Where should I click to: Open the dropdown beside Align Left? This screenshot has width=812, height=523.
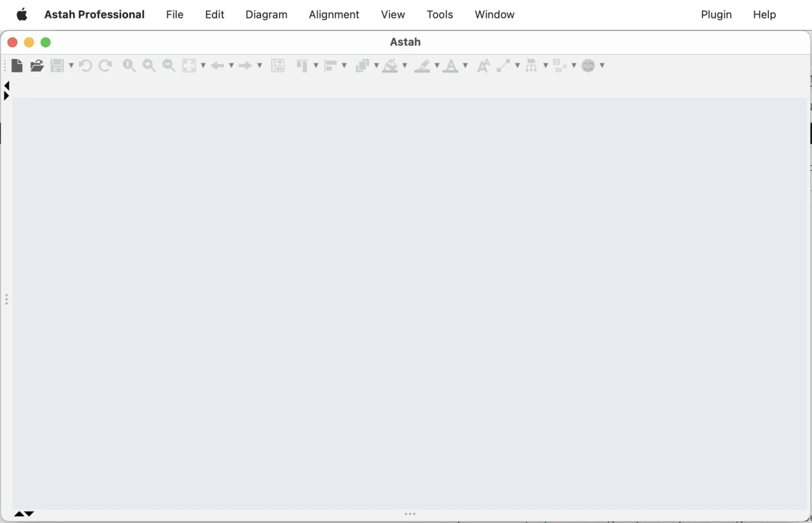[344, 65]
